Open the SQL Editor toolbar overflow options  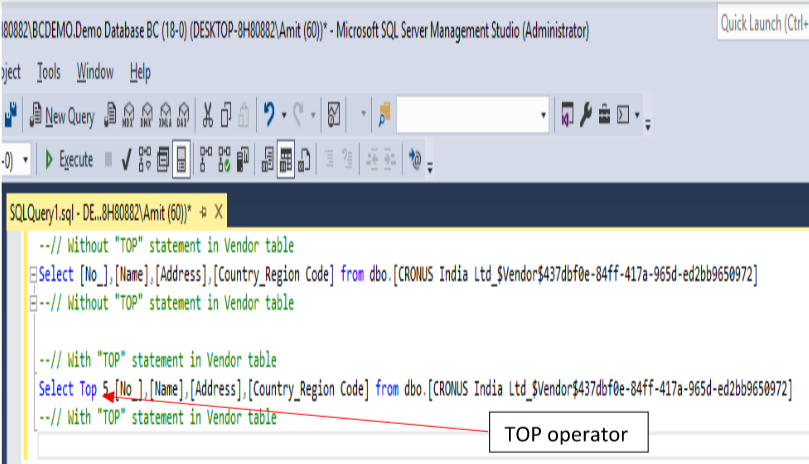click(429, 167)
